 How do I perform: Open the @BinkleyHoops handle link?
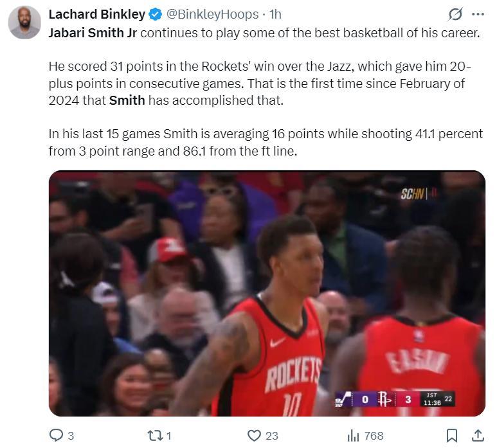[212, 15]
